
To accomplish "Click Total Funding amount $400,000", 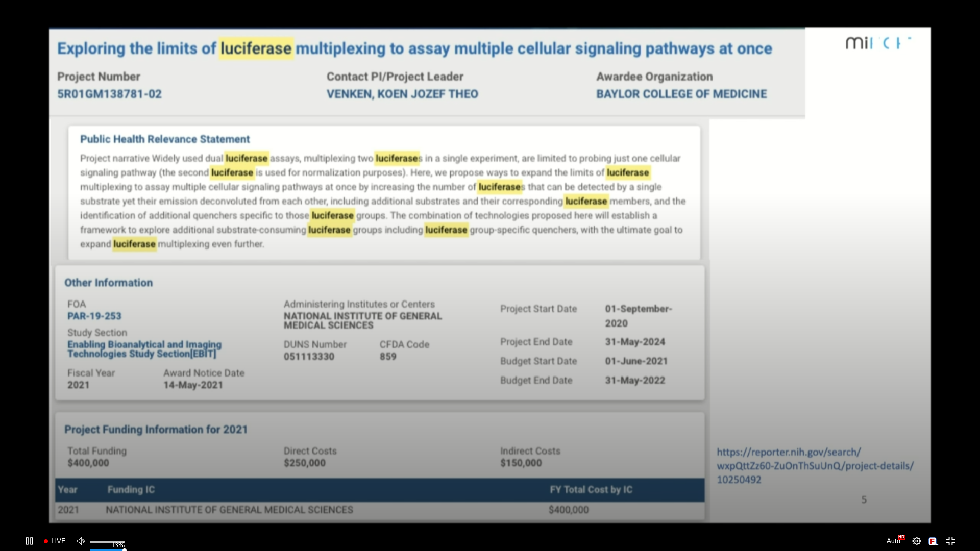I will click(88, 463).
